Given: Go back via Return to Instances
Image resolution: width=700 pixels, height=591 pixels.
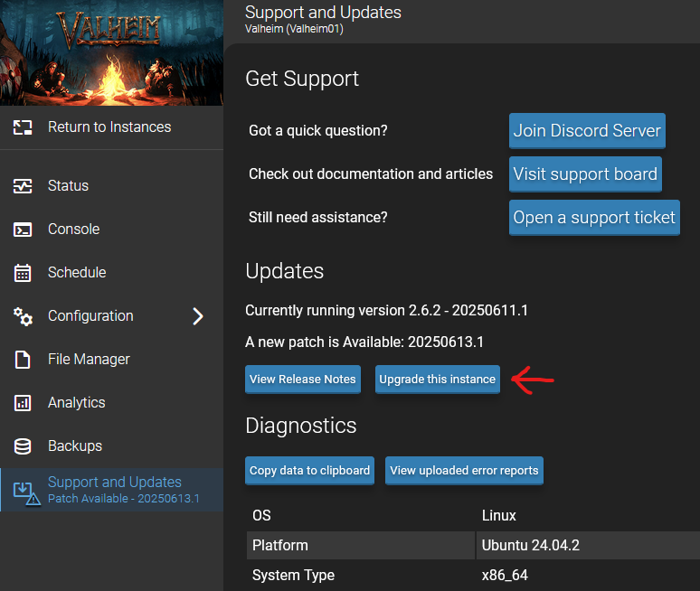Looking at the screenshot, I should [111, 127].
